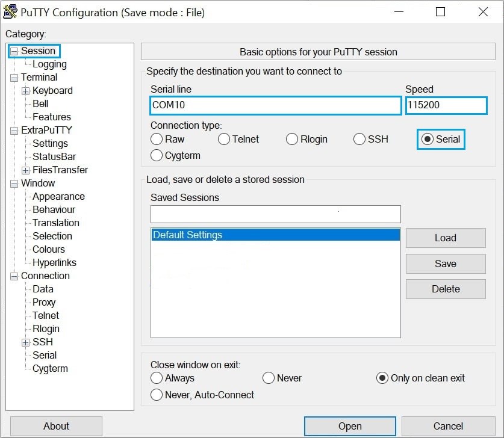Expand the Keyboard tree node
The image size is (504, 438).
coord(26,91)
